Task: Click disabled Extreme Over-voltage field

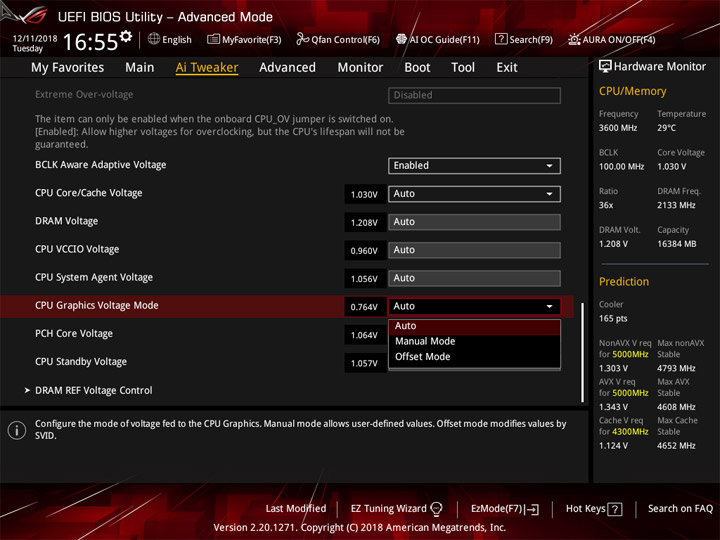Action: point(474,95)
